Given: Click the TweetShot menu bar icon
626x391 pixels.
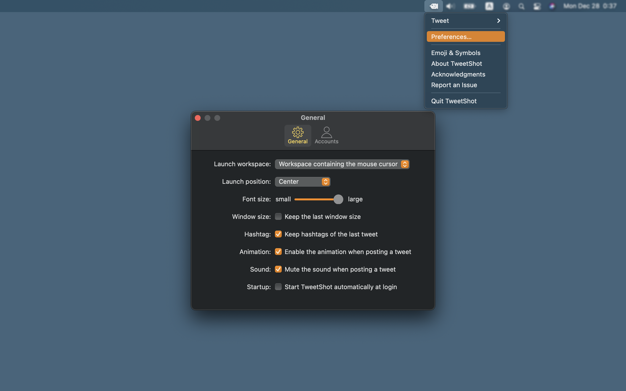Looking at the screenshot, I should tap(434, 6).
